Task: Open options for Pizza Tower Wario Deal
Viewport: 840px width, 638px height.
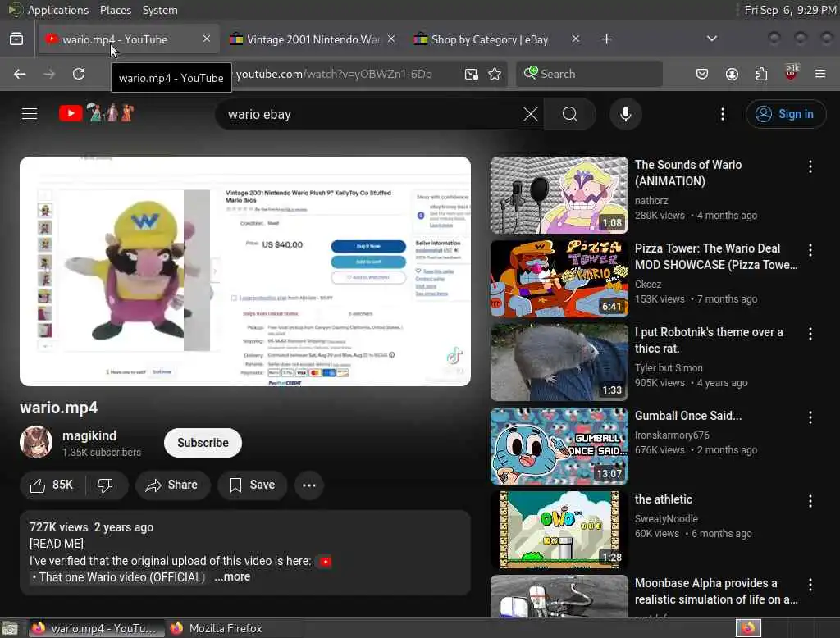Action: (x=810, y=250)
